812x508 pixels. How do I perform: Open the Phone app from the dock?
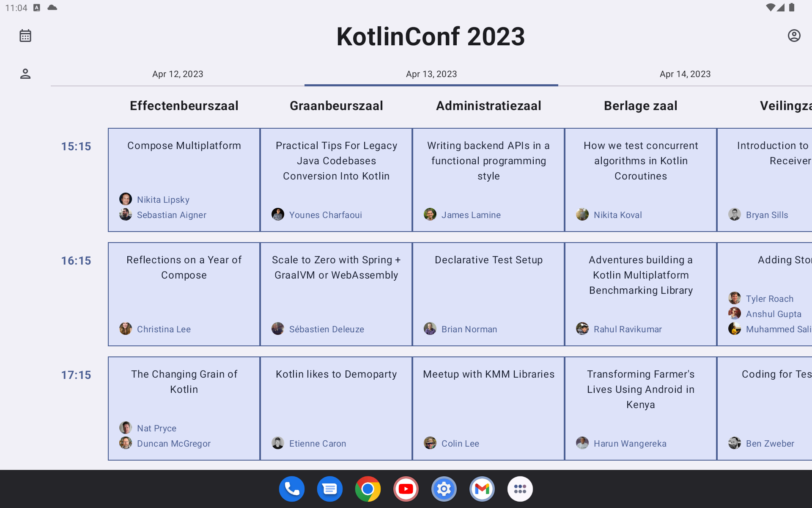coord(292,489)
